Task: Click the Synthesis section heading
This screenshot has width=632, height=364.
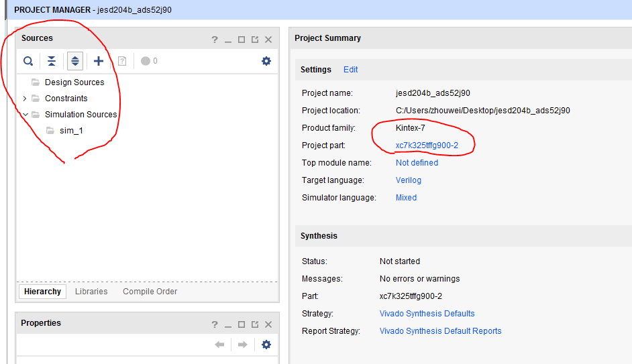Action: tap(319, 236)
